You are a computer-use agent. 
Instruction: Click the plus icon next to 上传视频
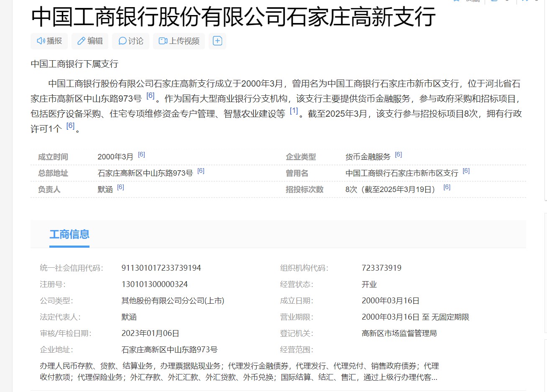217,41
